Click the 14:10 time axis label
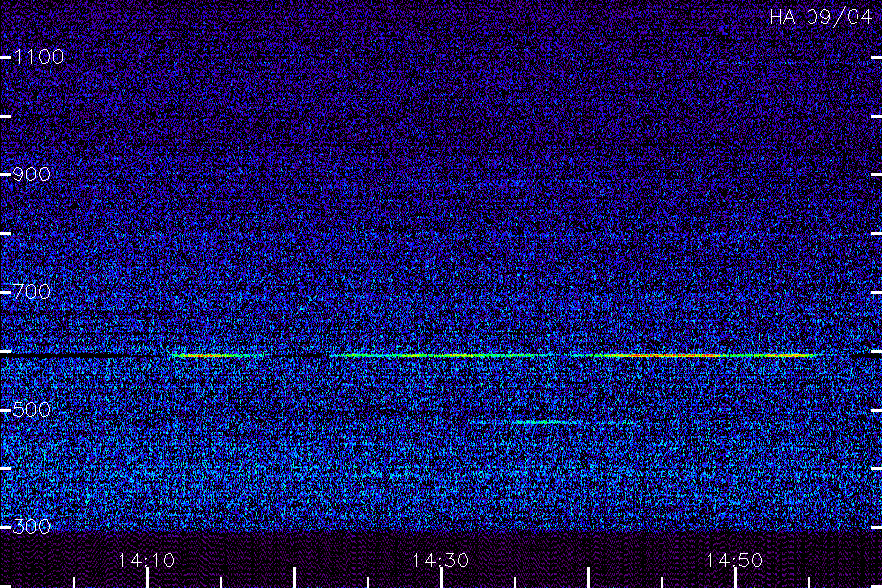The width and height of the screenshot is (882, 588). [x=147, y=561]
